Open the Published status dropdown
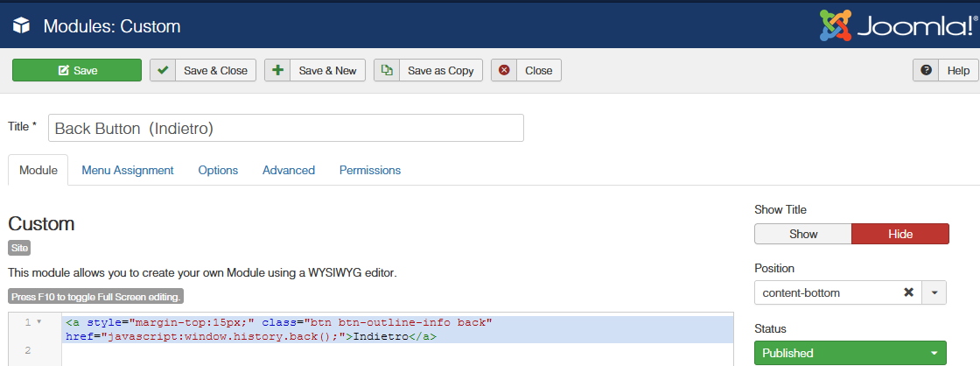The height and width of the screenshot is (366, 980). (850, 354)
